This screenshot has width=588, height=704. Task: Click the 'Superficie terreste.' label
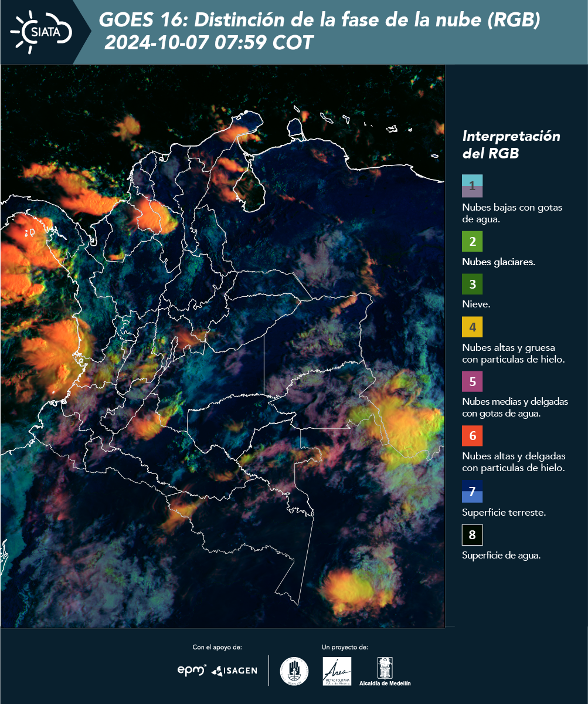pos(504,512)
